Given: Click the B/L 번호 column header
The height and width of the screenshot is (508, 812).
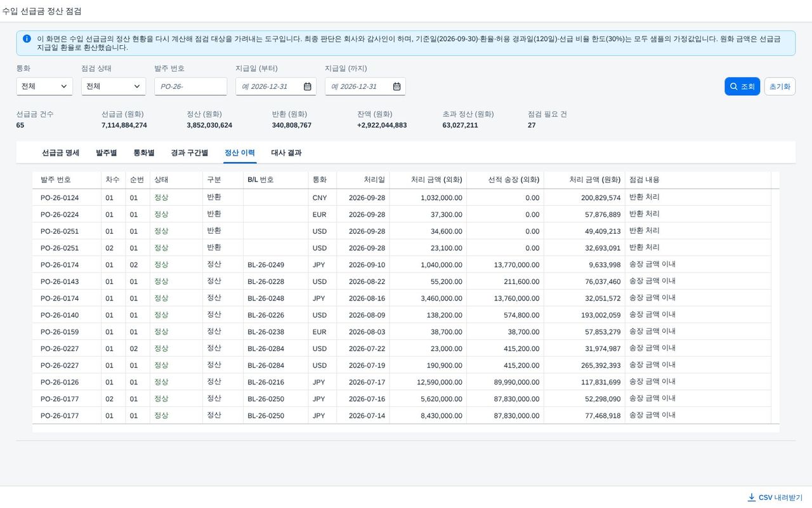Looking at the screenshot, I should click(275, 180).
